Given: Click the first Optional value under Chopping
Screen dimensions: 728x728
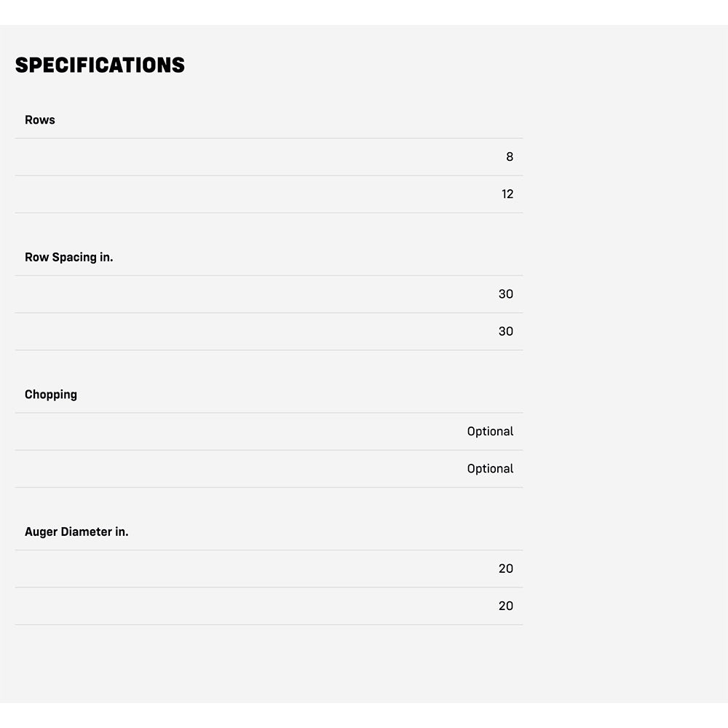Looking at the screenshot, I should click(x=490, y=432).
